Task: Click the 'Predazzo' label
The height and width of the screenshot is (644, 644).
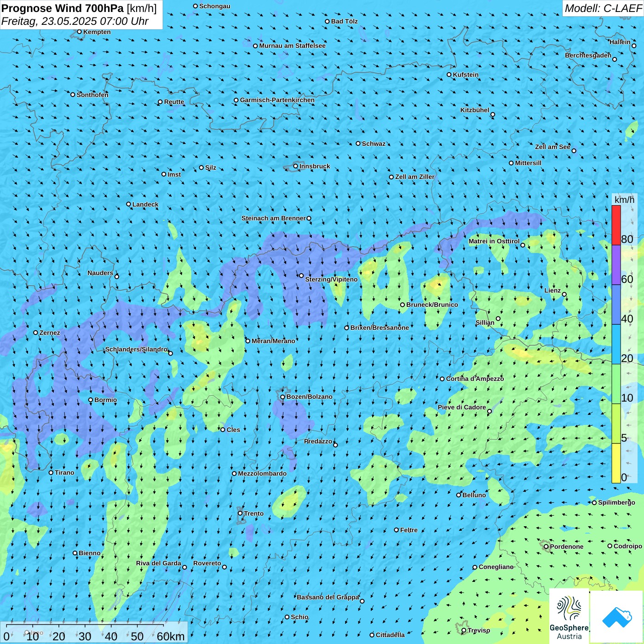Action: (x=318, y=441)
